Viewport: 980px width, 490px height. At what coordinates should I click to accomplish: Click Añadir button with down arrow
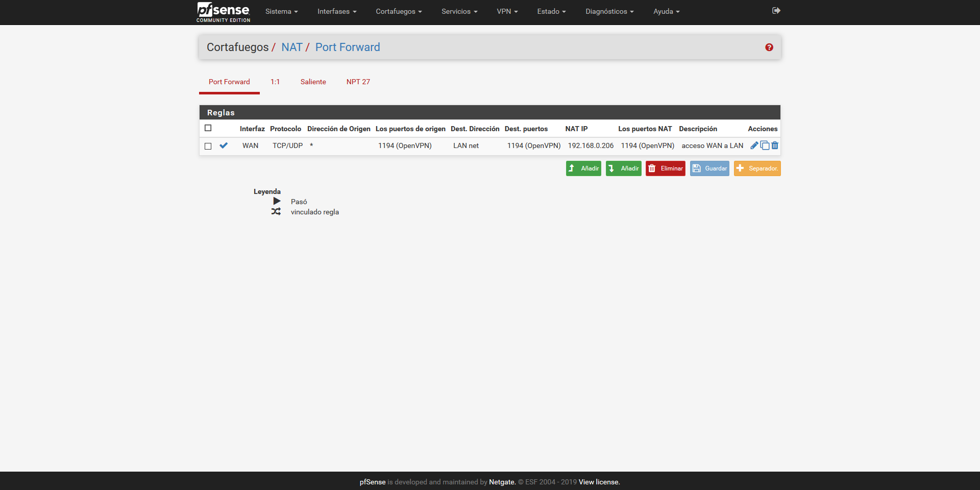(x=623, y=168)
